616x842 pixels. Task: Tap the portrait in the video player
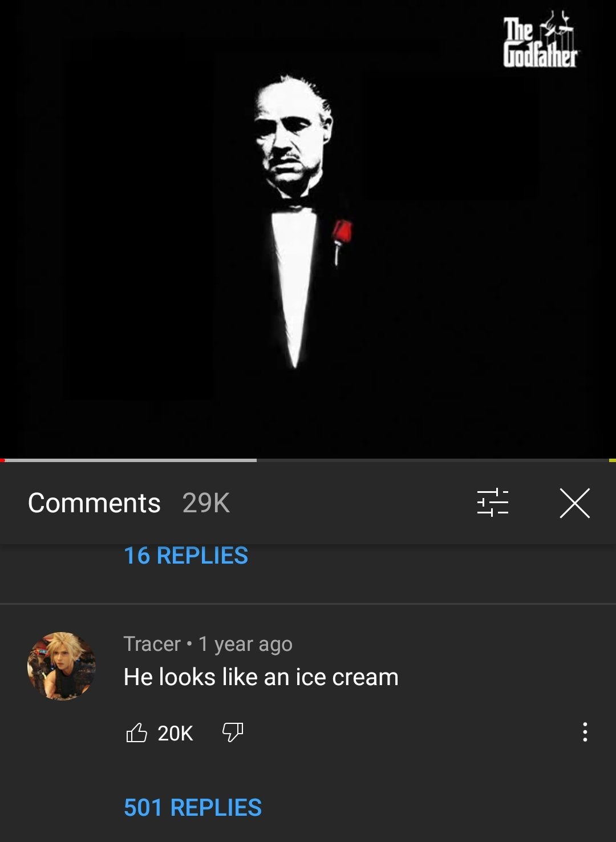(295, 222)
